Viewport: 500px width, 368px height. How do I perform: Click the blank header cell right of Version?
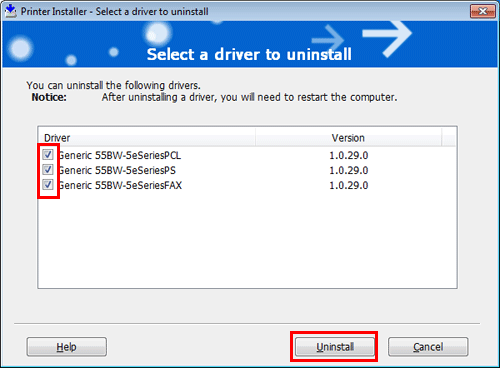point(449,138)
